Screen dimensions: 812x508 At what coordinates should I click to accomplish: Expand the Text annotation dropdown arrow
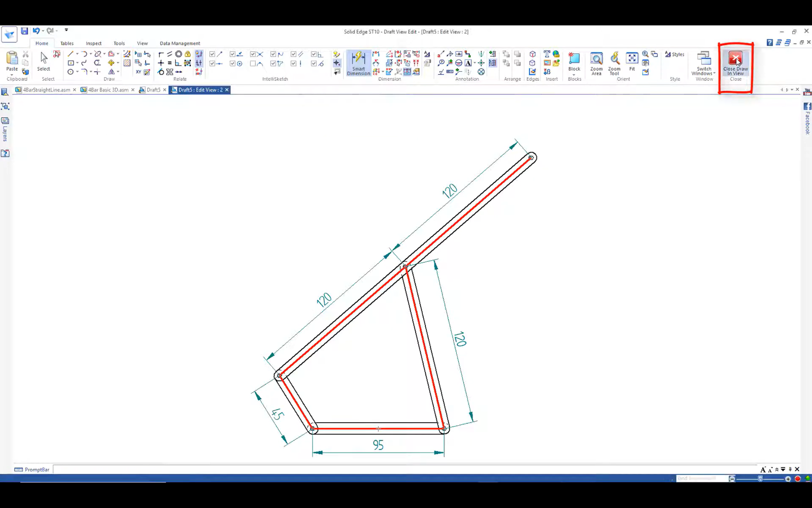pos(475,63)
